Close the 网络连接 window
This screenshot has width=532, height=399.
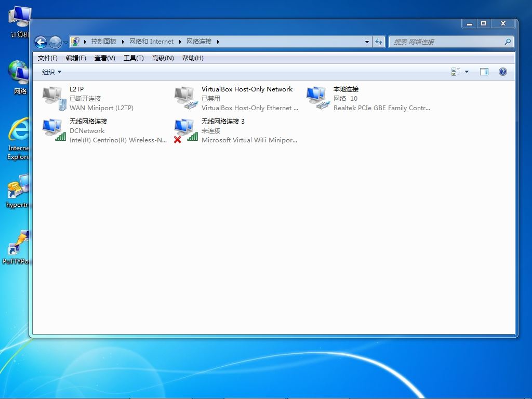coord(503,23)
